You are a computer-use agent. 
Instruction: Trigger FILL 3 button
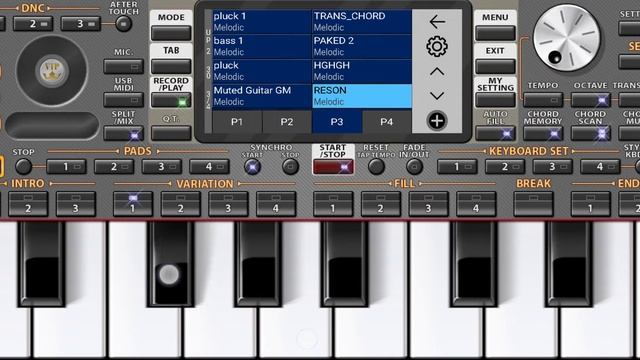tap(429, 204)
